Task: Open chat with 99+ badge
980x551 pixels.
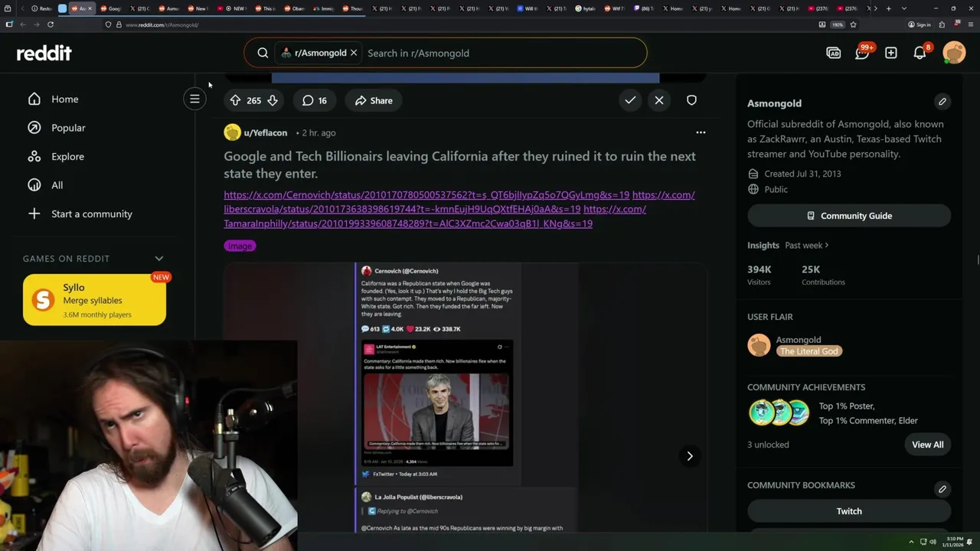Action: click(x=863, y=53)
